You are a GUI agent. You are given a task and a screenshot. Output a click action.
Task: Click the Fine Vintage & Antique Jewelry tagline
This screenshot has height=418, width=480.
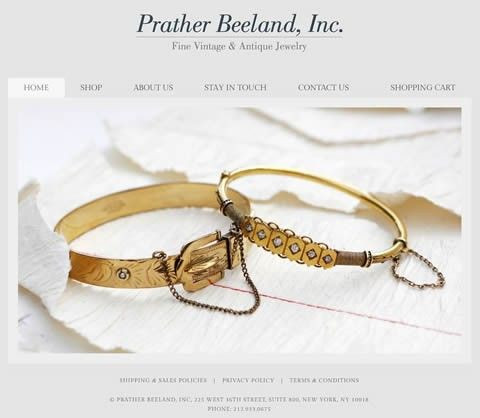(239, 46)
